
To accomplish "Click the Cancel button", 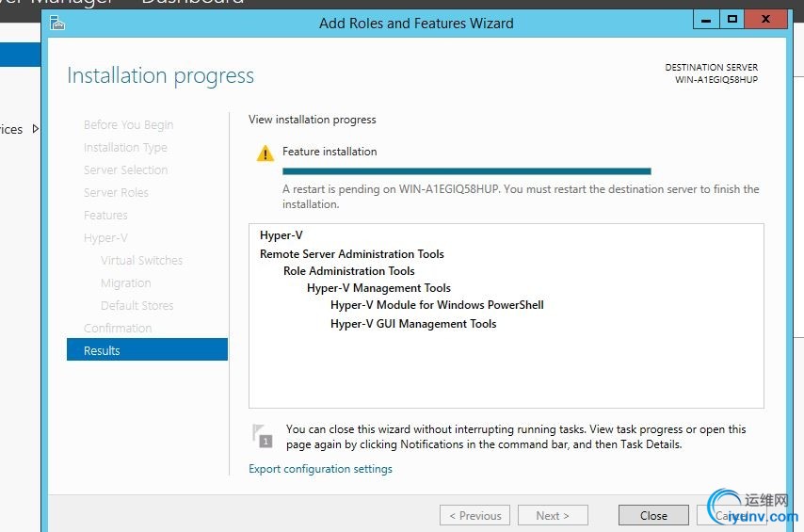I will pos(732,516).
